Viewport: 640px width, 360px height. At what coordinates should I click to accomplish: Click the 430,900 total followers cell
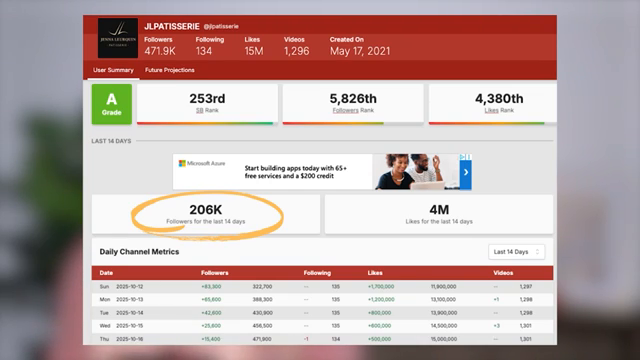tap(262, 313)
